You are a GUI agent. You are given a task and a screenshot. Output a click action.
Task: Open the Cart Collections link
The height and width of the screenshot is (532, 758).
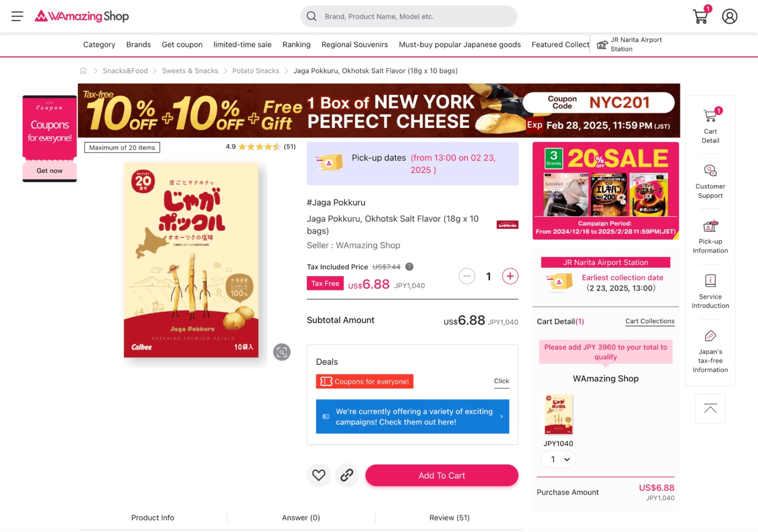650,321
